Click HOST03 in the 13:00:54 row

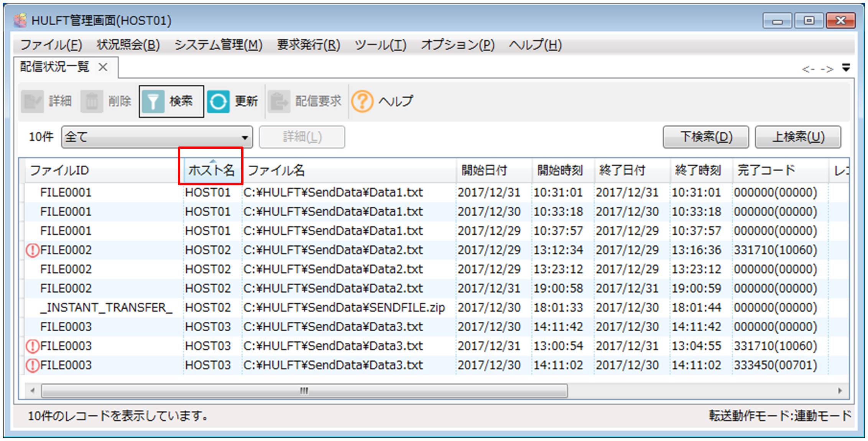208,346
